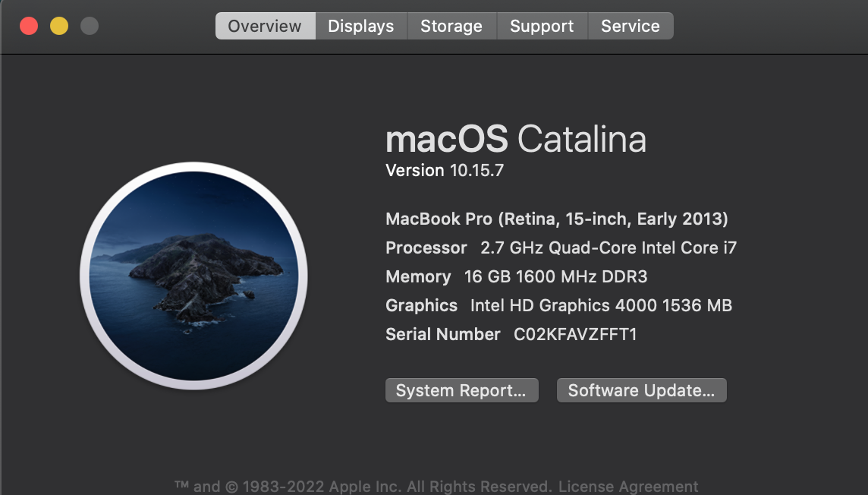
Task: Switch to the Support tab
Action: [542, 26]
